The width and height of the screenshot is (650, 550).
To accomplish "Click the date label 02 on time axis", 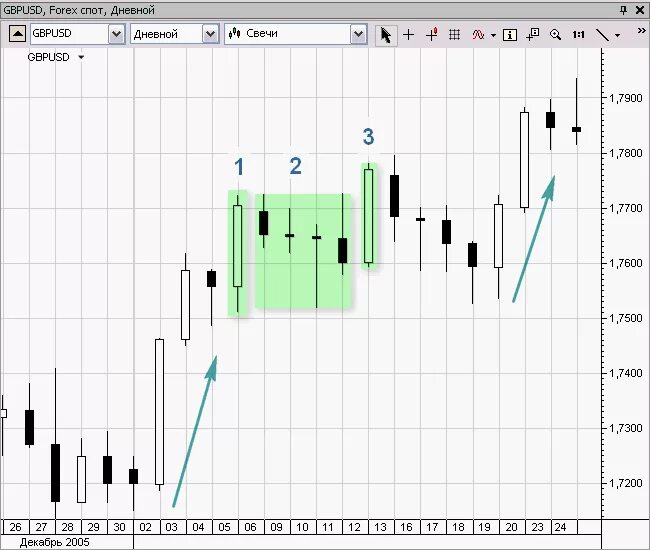I will (146, 527).
